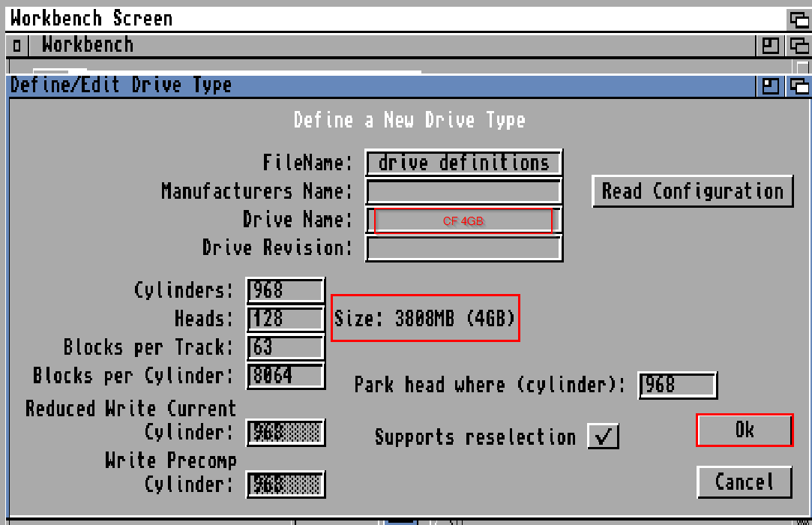This screenshot has height=525, width=812.
Task: Click the empty Manufacturers Name field
Action: [x=463, y=191]
